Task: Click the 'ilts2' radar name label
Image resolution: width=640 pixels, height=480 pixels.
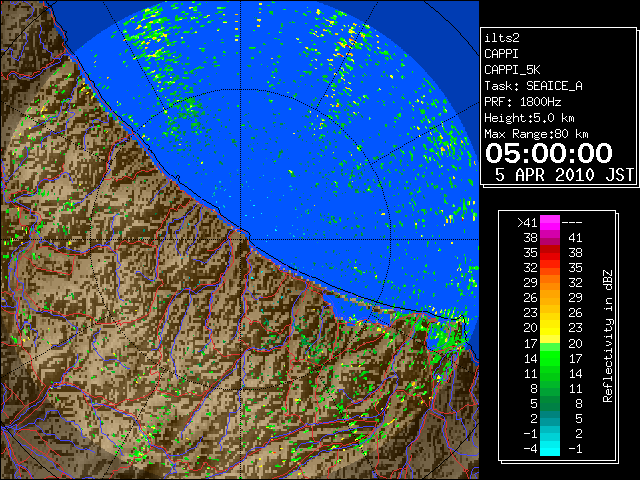Action: click(502, 38)
